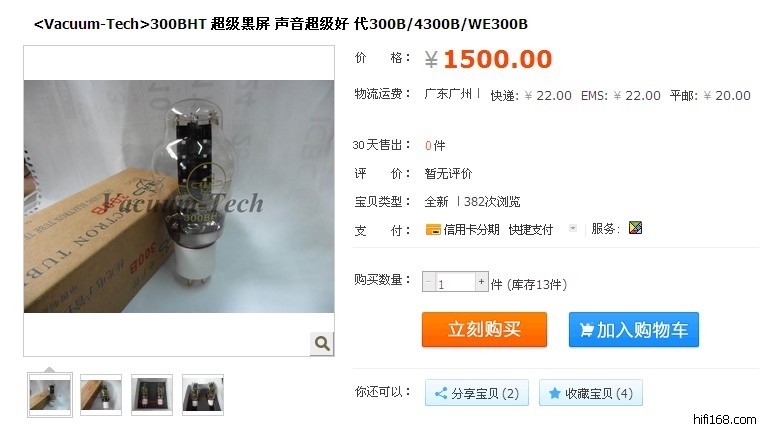Viewport: 767px width, 432px height.
Task: Click the purchase quantity input field
Action: [x=455, y=282]
